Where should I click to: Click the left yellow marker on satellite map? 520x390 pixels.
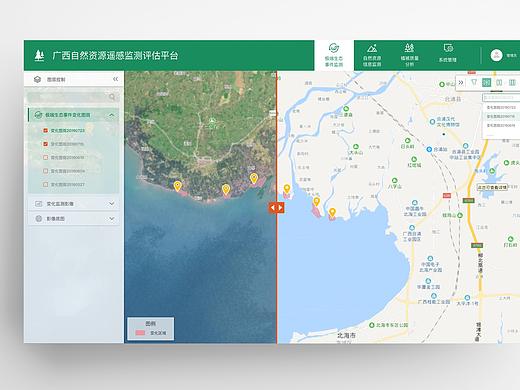pyautogui.click(x=178, y=186)
